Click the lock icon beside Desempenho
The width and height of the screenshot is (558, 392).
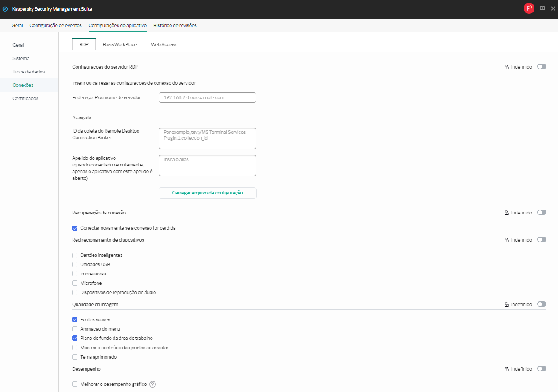(x=506, y=368)
